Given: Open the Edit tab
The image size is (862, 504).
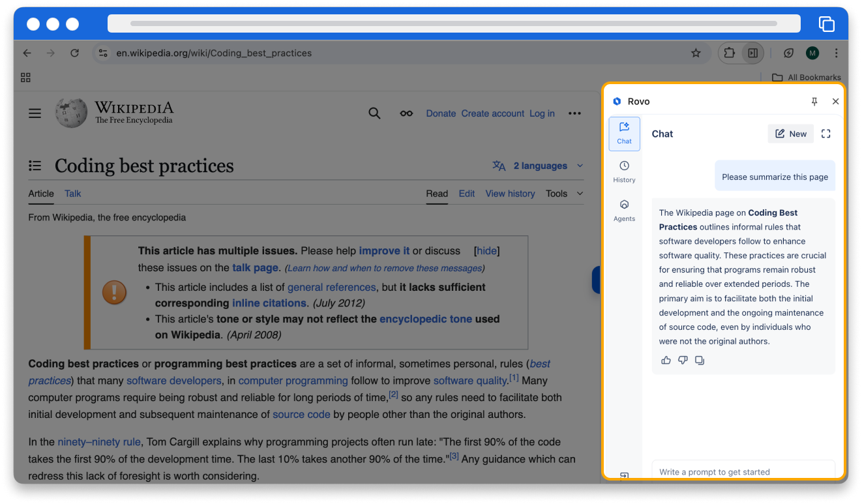Looking at the screenshot, I should pos(467,194).
